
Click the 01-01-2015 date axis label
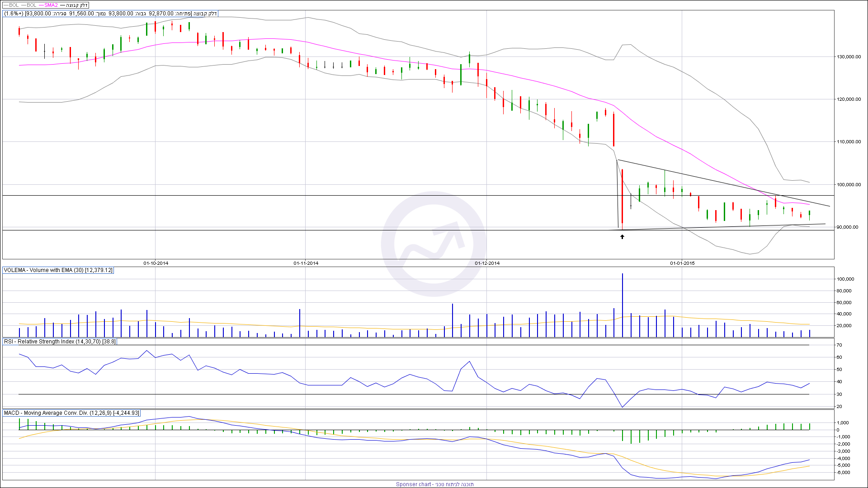coord(682,263)
